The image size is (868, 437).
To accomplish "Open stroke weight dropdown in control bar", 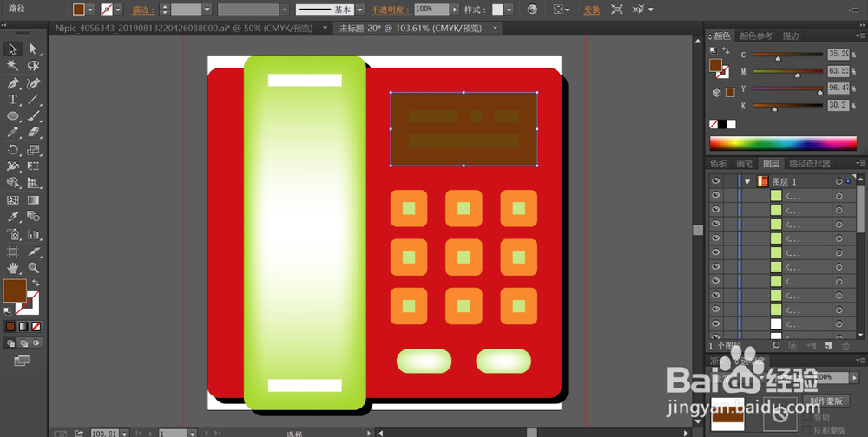I will pos(207,10).
